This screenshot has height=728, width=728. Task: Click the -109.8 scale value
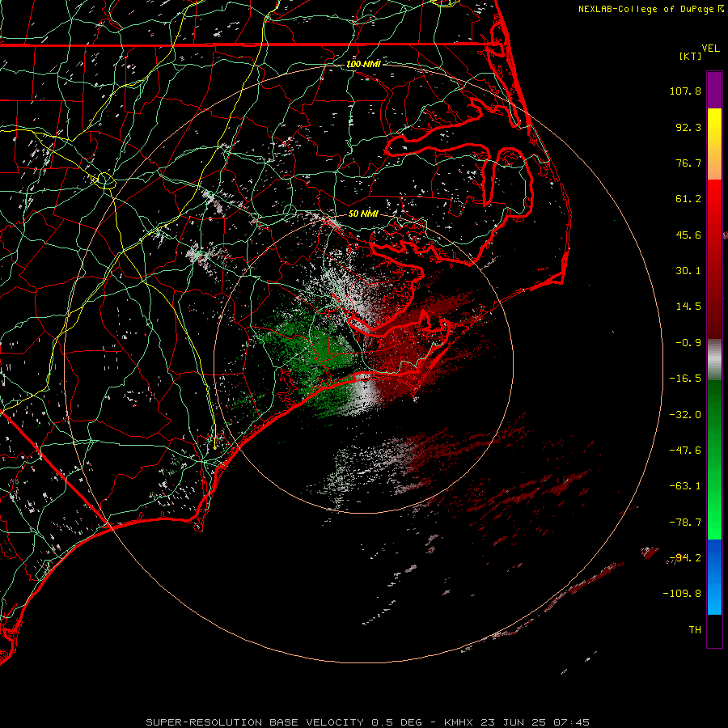tap(682, 594)
